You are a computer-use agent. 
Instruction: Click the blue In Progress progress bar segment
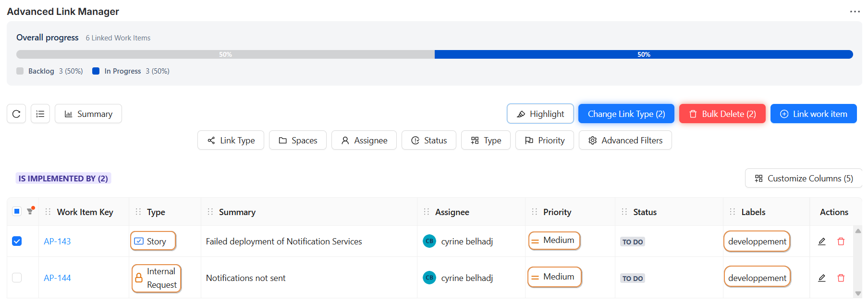coord(643,54)
